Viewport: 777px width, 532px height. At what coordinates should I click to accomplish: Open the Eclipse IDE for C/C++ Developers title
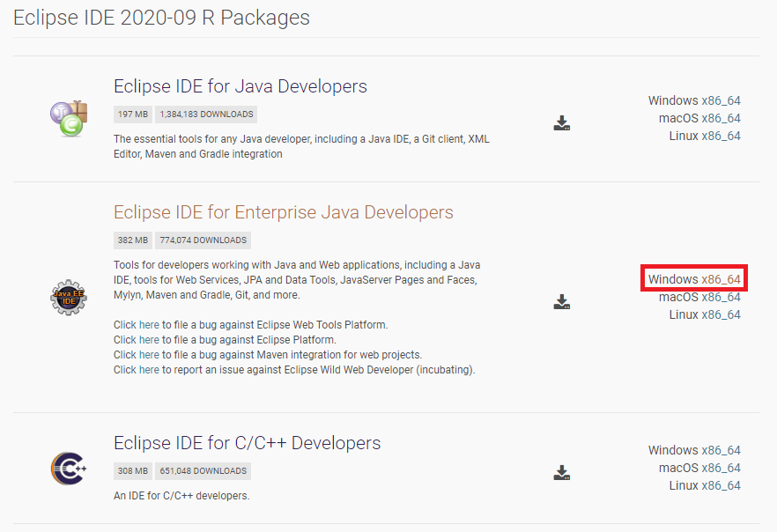247,443
